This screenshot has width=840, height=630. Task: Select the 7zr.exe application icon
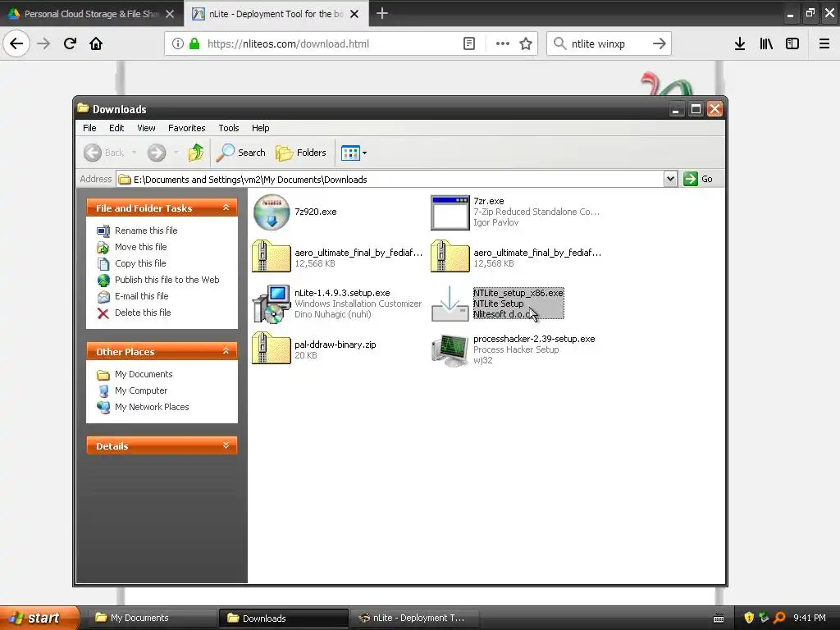point(450,212)
